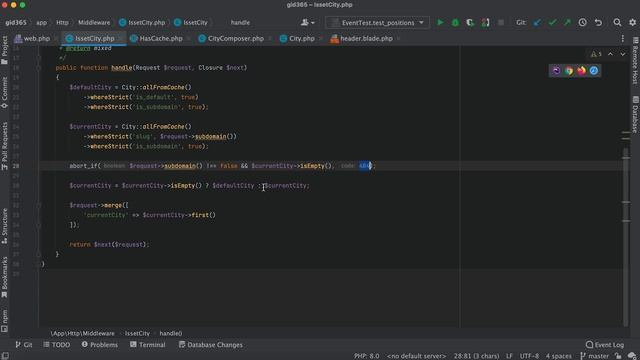
Task: Open the Bookmarks tool window
Action: coord(4,277)
